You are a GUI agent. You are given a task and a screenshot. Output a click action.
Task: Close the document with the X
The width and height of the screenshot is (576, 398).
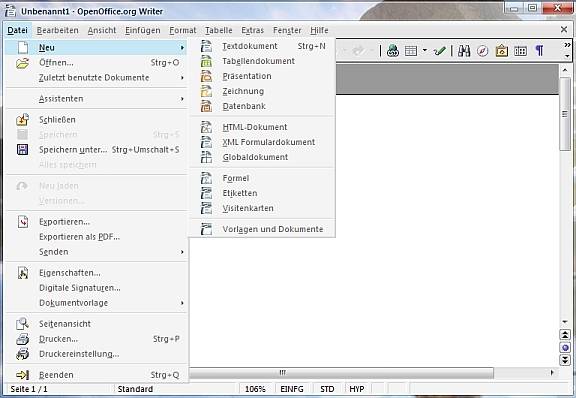pos(564,30)
